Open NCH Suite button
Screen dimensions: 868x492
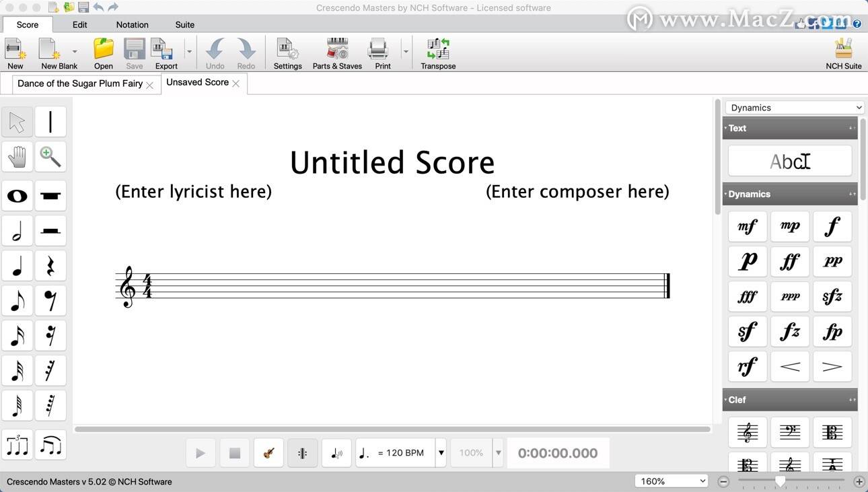844,53
